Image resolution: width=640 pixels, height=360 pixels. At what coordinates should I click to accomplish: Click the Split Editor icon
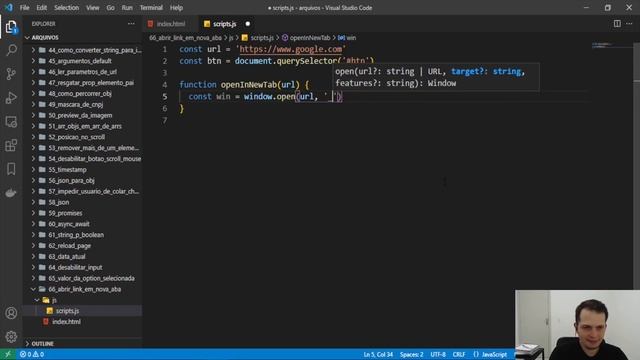click(x=617, y=24)
